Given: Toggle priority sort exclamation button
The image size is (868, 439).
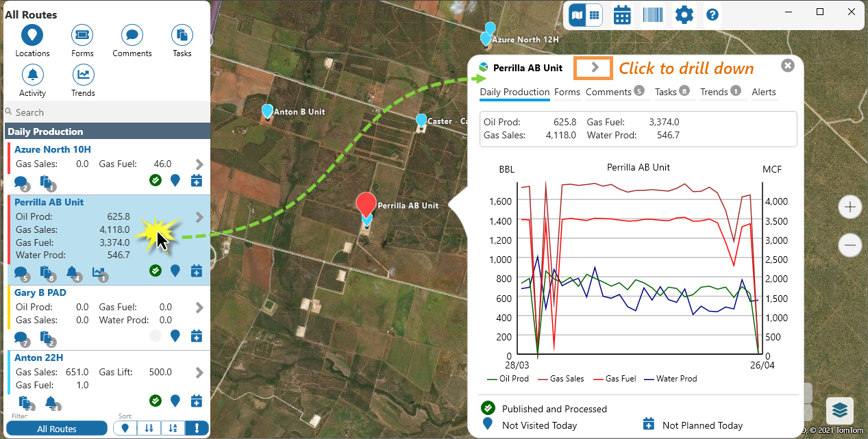Looking at the screenshot, I should pos(197,428).
